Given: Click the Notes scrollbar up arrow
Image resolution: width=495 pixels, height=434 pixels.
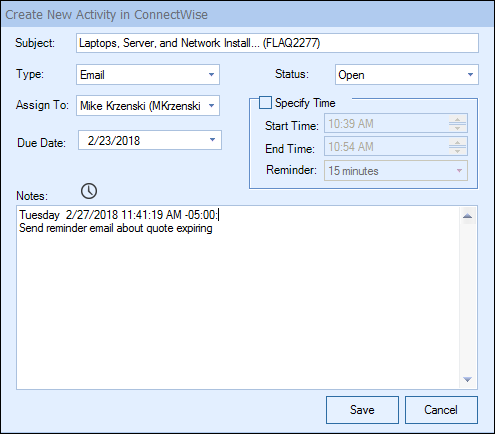Looking at the screenshot, I should click(468, 216).
